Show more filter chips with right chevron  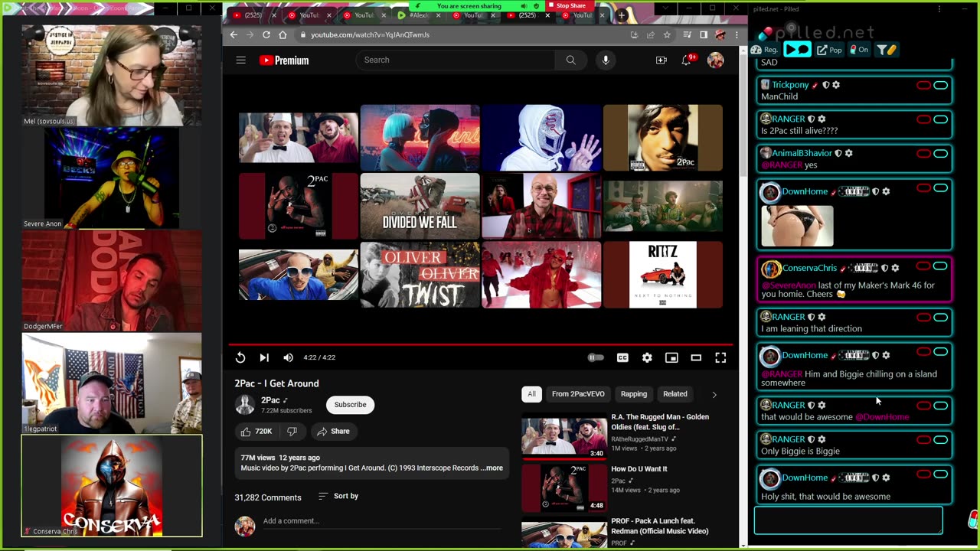tap(714, 395)
